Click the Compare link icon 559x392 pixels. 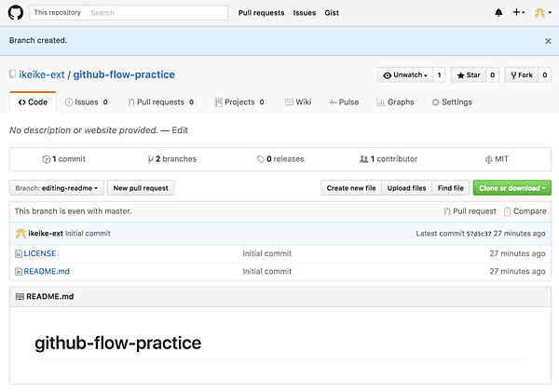[508, 211]
